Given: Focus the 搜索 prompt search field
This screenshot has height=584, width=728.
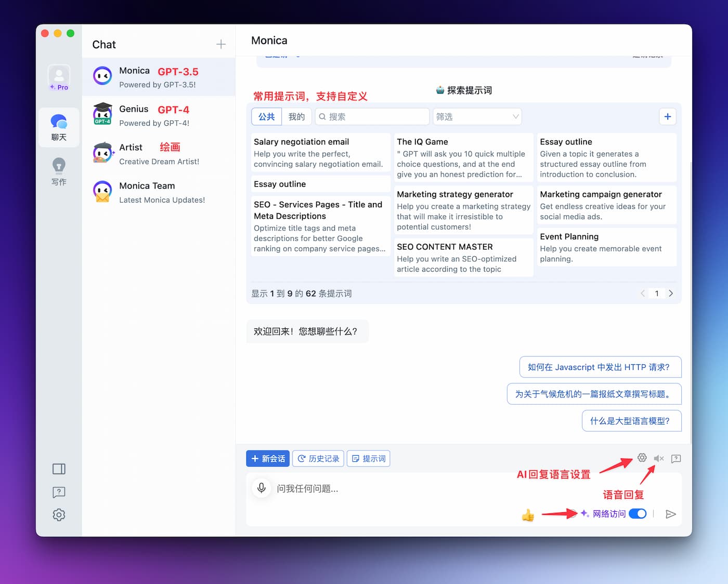Looking at the screenshot, I should pyautogui.click(x=372, y=116).
